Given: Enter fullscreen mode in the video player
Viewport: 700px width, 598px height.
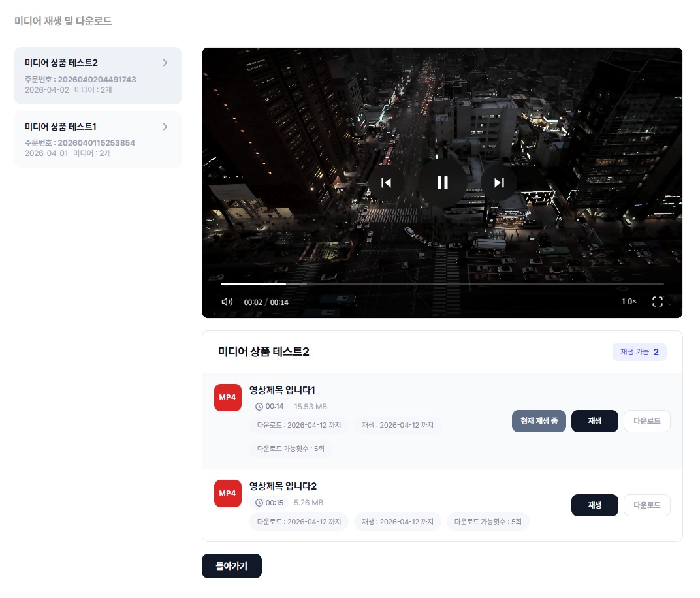Looking at the screenshot, I should click(x=658, y=302).
